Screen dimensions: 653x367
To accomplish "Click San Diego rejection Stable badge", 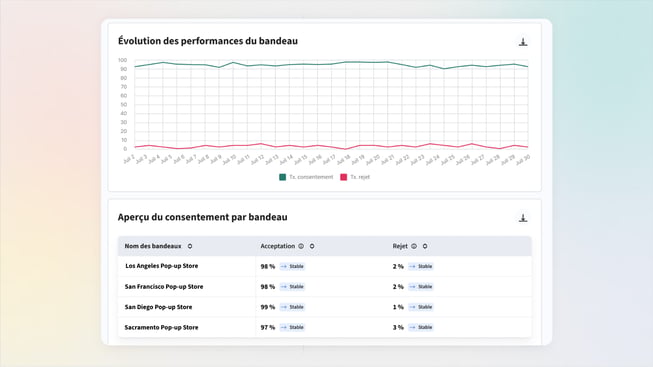I will point(421,307).
